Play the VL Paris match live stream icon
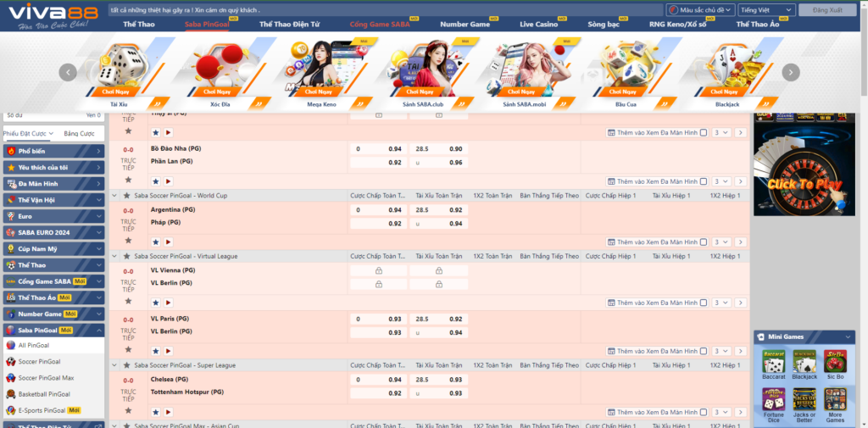This screenshot has height=428, width=868. tap(169, 351)
